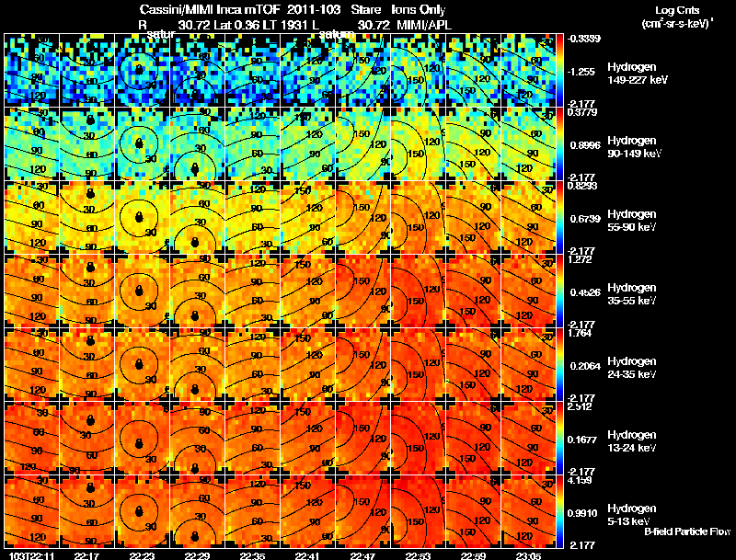Click the 'Hydrogen 149-227 keV' label

[638, 74]
